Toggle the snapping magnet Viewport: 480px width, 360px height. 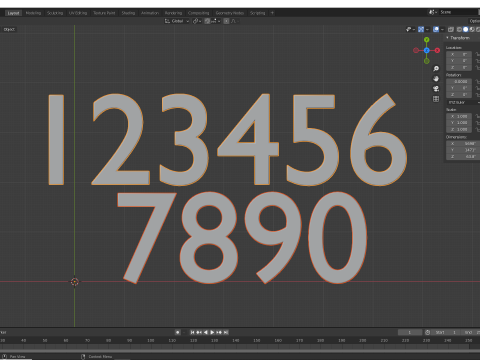click(207, 21)
